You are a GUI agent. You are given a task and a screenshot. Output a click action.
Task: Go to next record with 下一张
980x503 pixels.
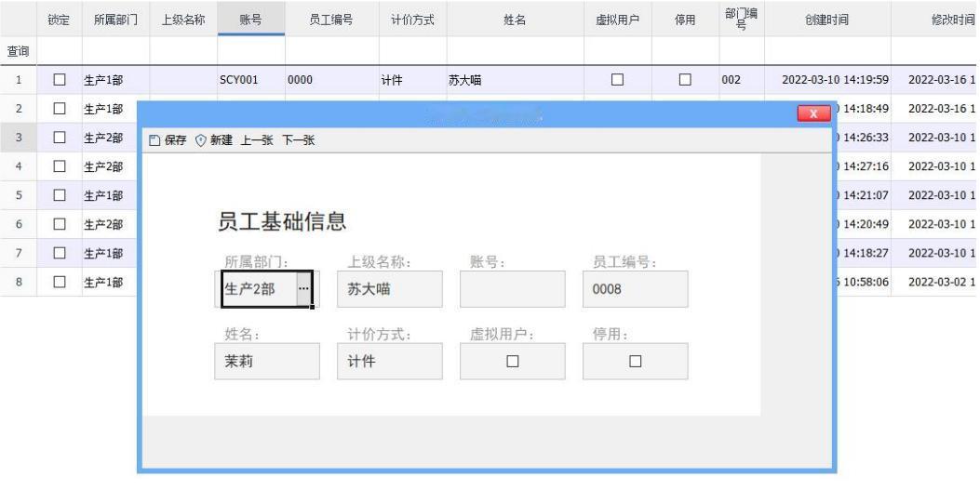tap(298, 140)
